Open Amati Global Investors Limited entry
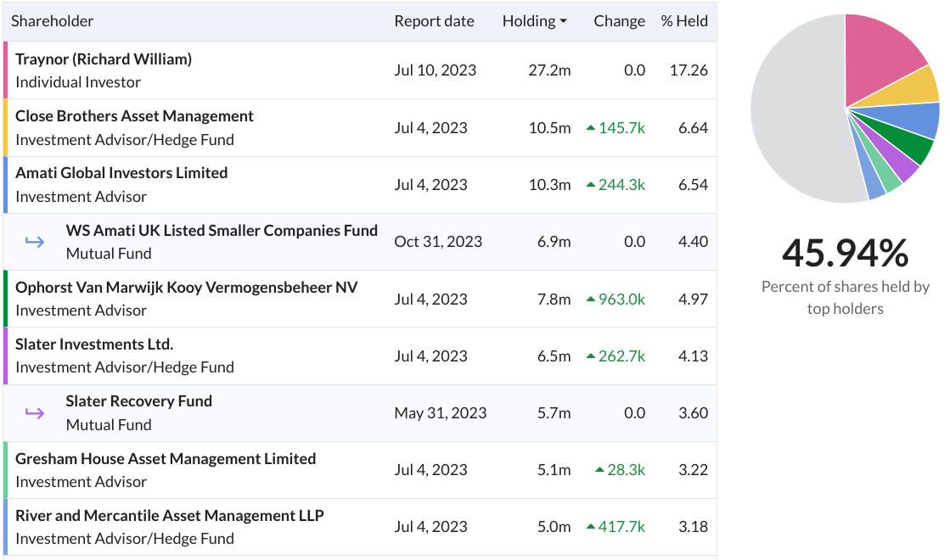This screenshot has height=560, width=950. pyautogui.click(x=121, y=173)
